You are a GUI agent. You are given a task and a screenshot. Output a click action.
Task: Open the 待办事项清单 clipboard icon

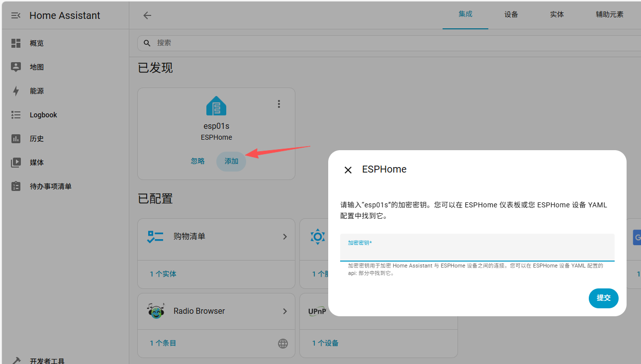point(16,186)
